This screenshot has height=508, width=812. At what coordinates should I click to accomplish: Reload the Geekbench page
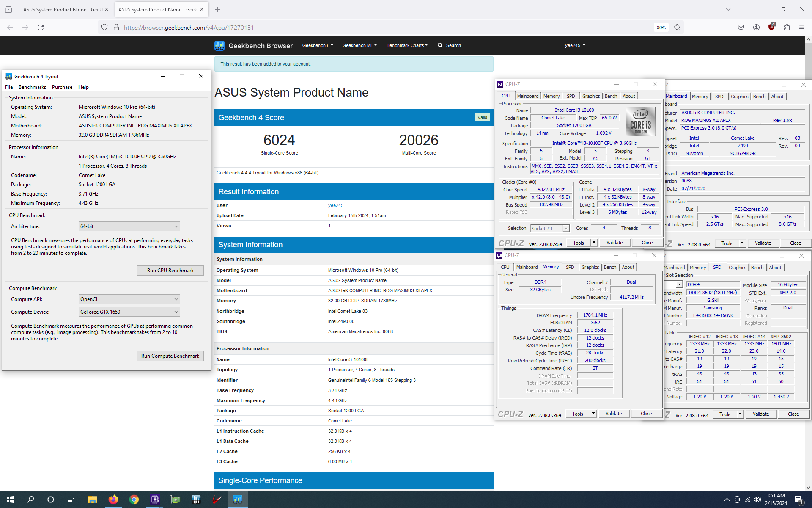click(41, 28)
